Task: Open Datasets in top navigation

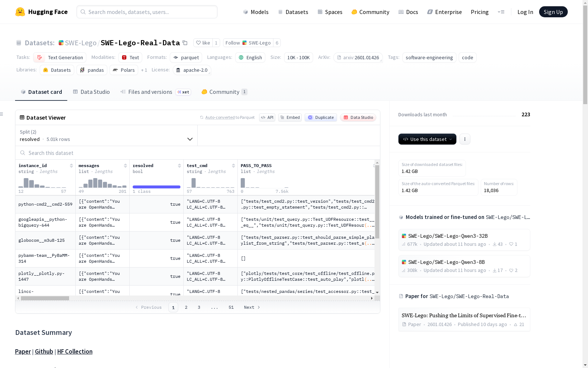Action: pos(293,12)
